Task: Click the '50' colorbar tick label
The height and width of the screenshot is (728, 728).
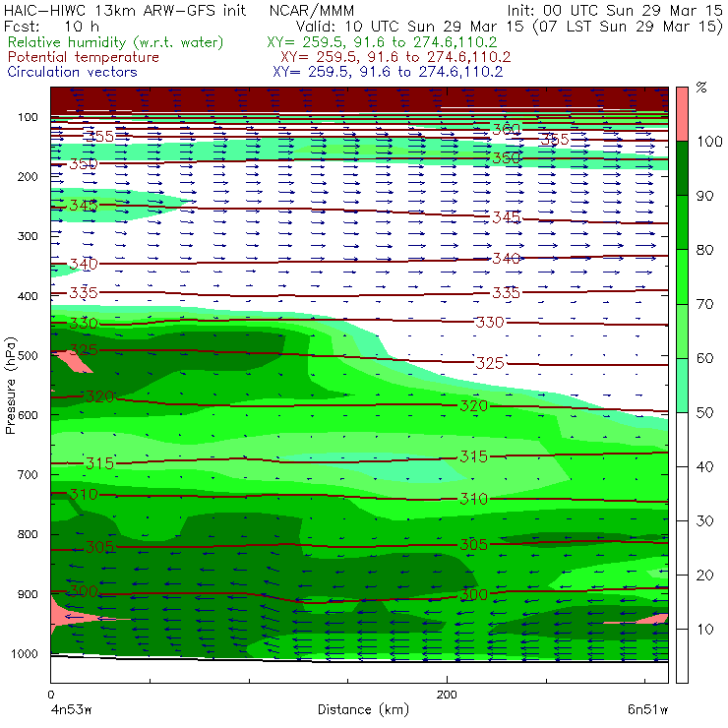Action: pyautogui.click(x=704, y=413)
